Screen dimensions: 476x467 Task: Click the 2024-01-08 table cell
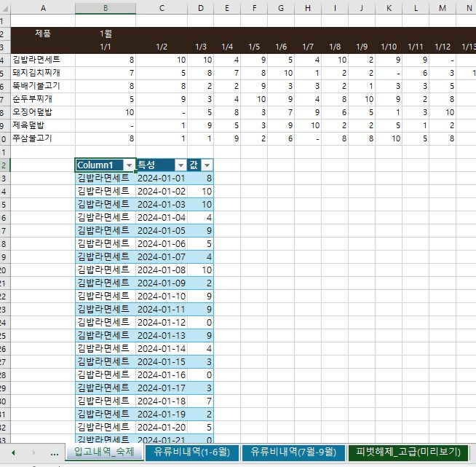click(x=162, y=270)
